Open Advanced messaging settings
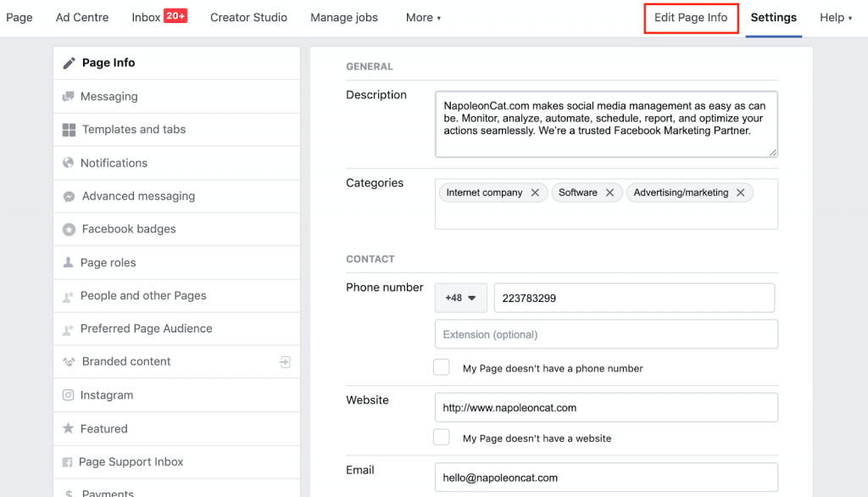868x497 pixels. pos(176,196)
